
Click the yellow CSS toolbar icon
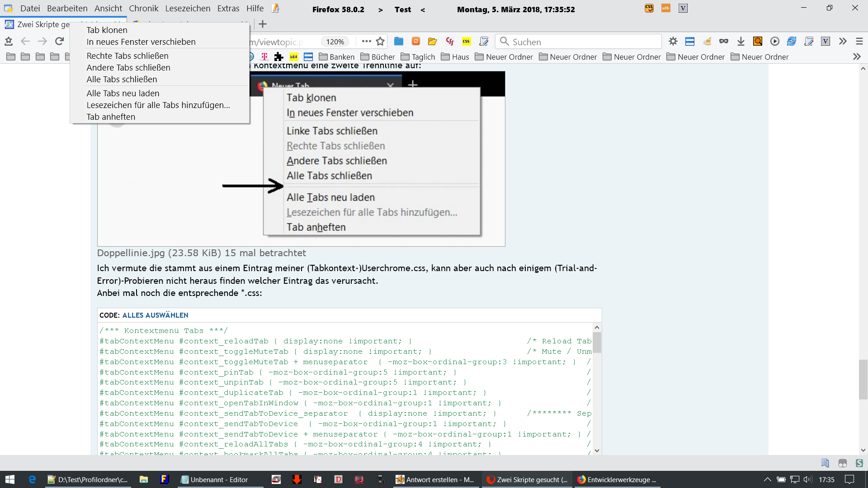(466, 42)
